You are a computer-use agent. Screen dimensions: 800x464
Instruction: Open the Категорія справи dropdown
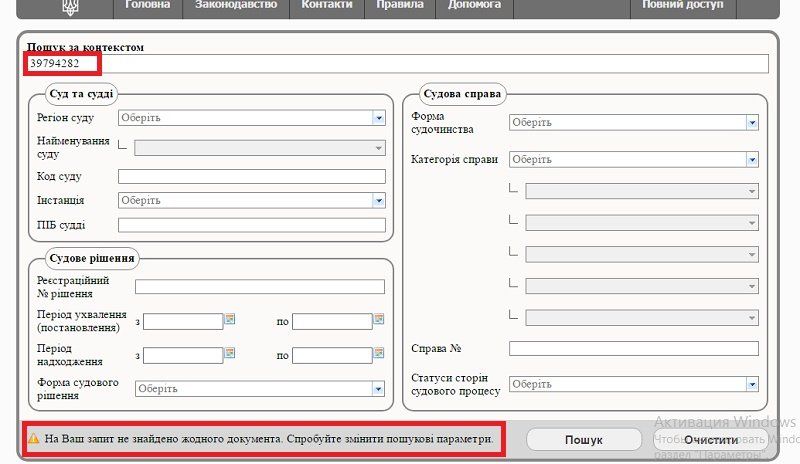point(751,159)
